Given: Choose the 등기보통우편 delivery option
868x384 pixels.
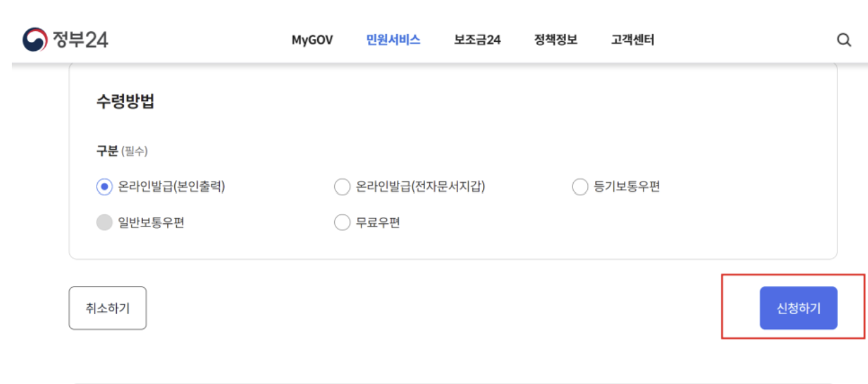Looking at the screenshot, I should 580,186.
